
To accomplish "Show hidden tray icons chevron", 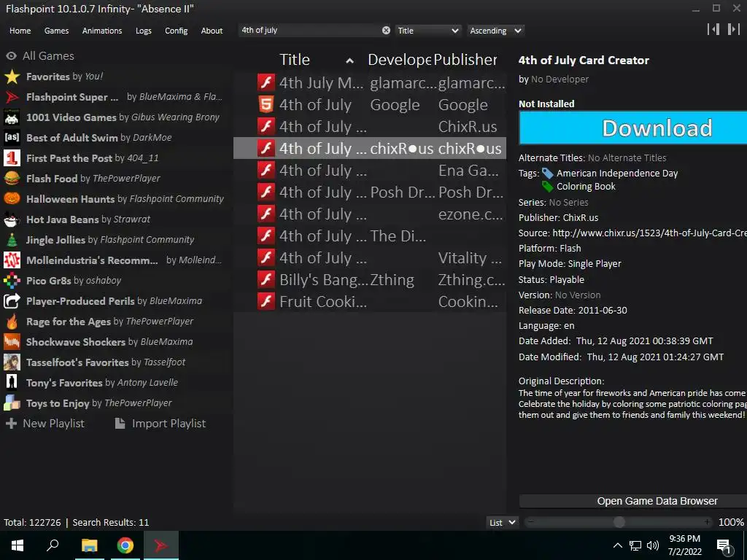I will tap(617, 545).
